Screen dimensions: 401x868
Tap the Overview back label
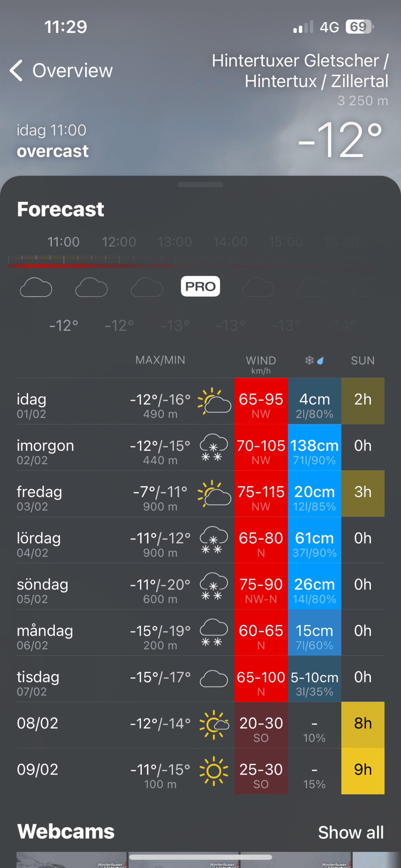tap(72, 70)
